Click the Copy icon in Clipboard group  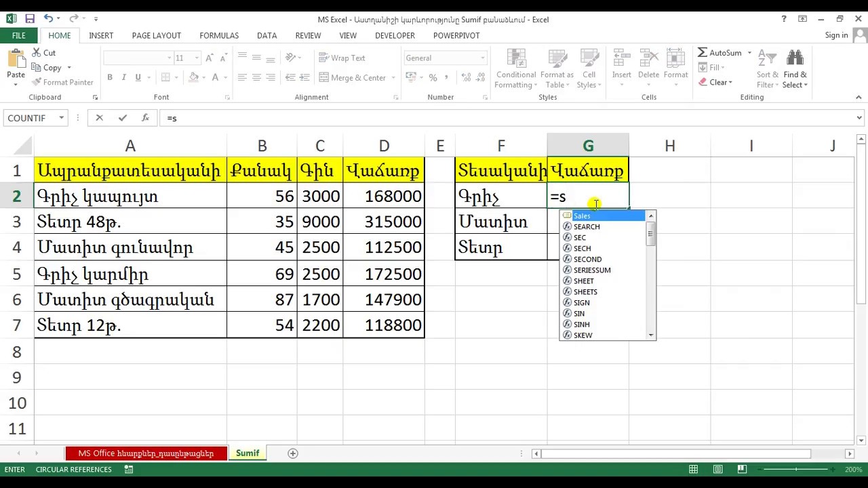[x=35, y=68]
